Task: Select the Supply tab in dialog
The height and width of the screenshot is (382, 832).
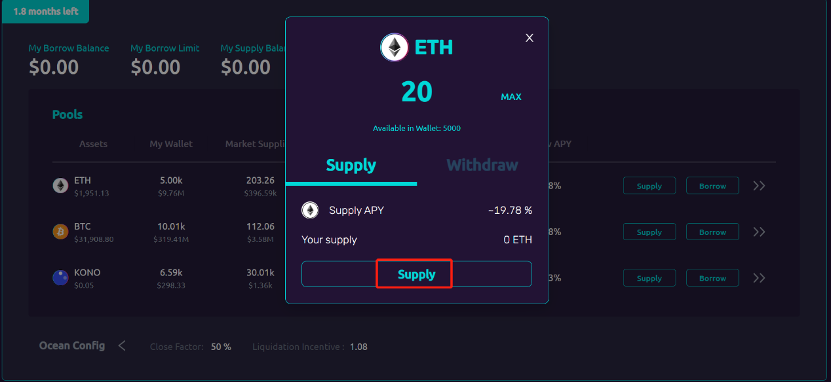Action: [351, 165]
